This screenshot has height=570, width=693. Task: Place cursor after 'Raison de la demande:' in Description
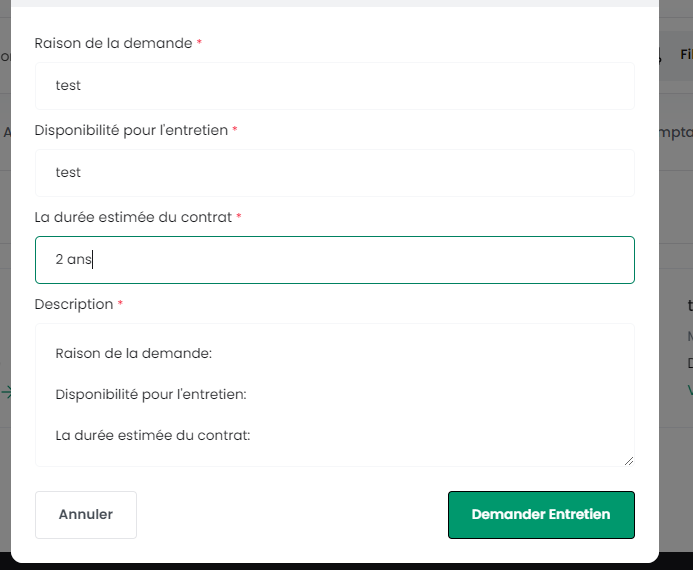(x=213, y=353)
